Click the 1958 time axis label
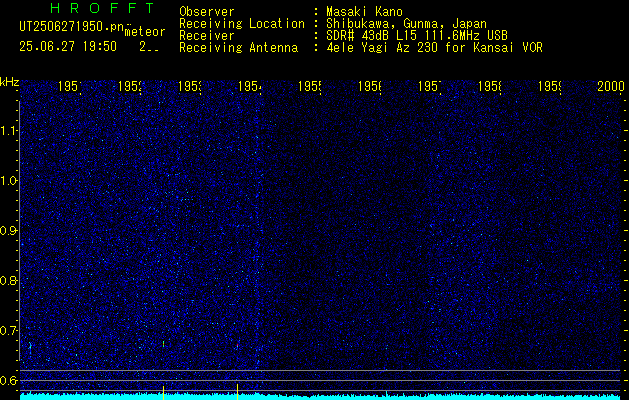 (x=490, y=86)
